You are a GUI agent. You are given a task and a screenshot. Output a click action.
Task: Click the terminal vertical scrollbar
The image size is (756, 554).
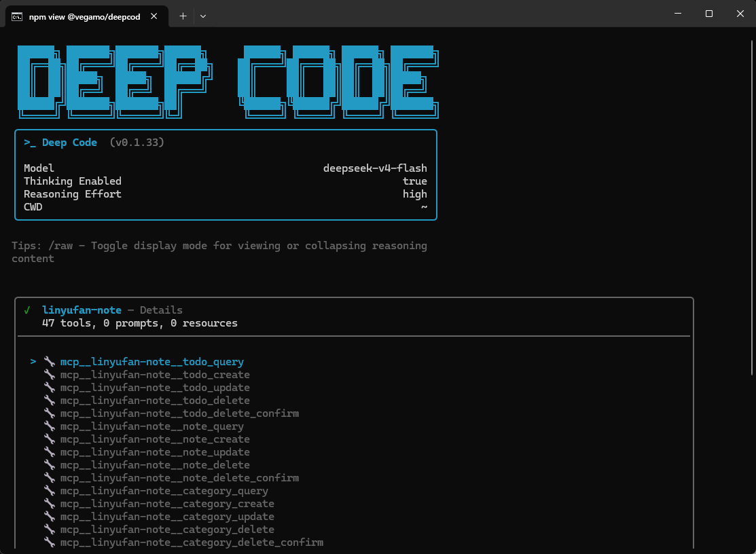(x=752, y=207)
